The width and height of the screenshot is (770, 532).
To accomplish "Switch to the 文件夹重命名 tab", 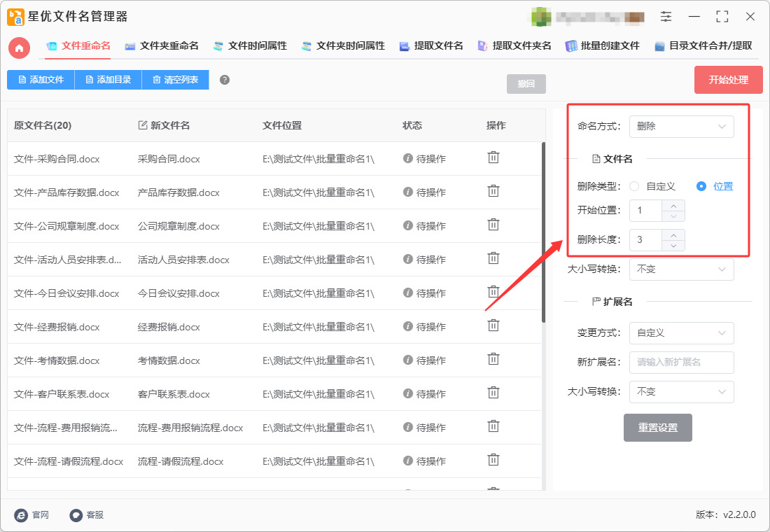I will click(x=162, y=46).
